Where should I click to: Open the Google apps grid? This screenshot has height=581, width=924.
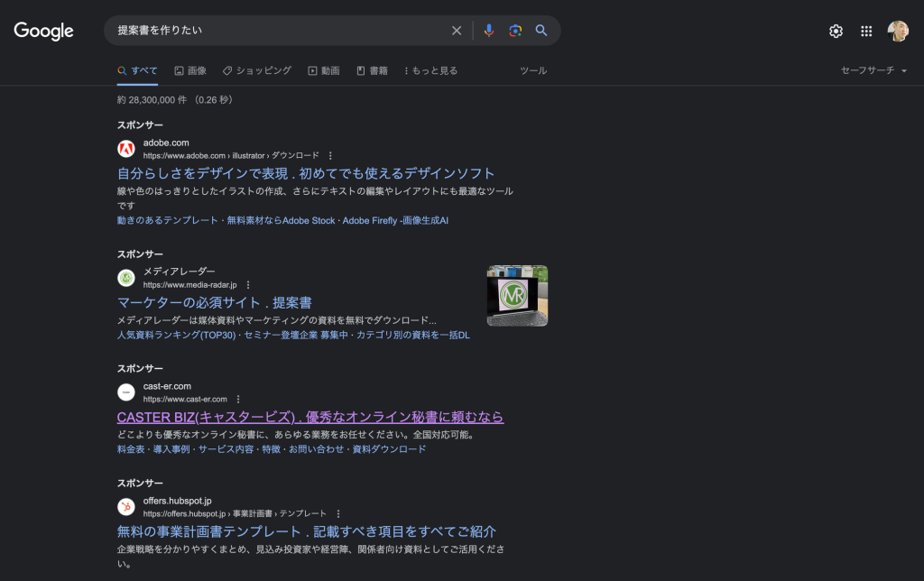[x=866, y=32]
